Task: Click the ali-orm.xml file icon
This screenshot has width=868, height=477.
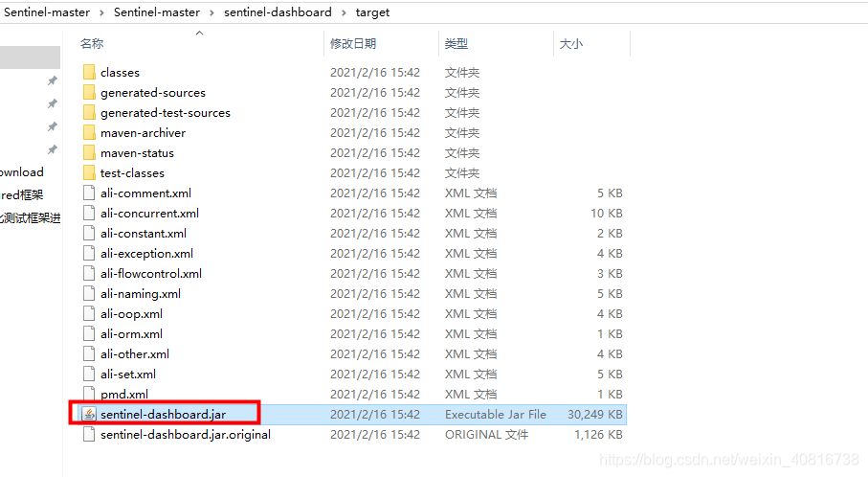Action: (x=89, y=333)
